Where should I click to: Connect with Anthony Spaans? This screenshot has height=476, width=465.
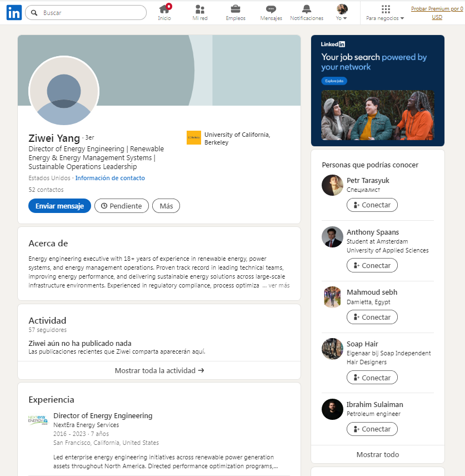pyautogui.click(x=372, y=265)
